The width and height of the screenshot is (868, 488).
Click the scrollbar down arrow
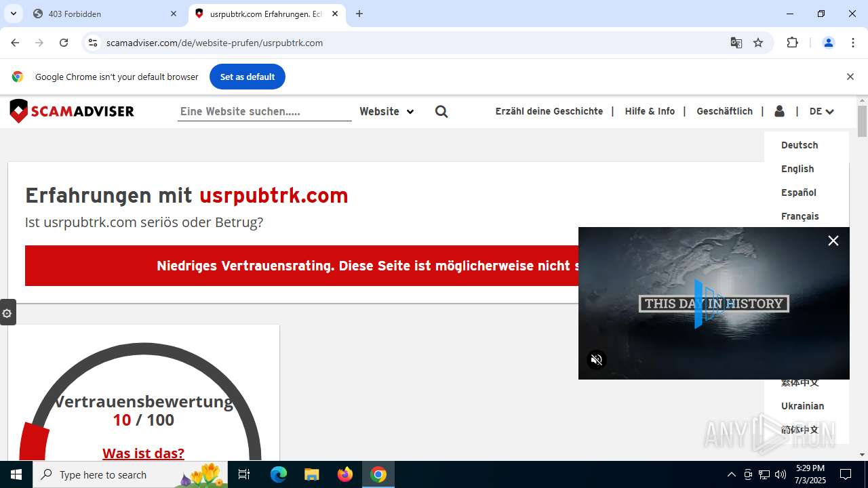862,455
